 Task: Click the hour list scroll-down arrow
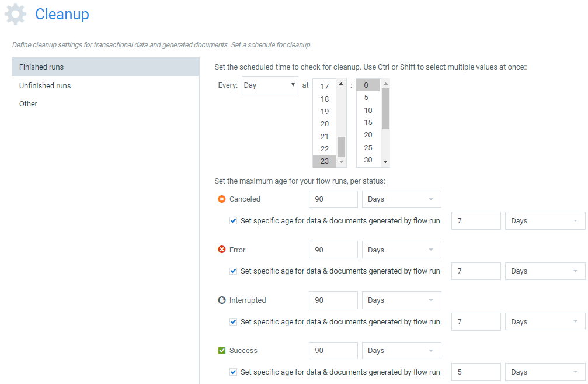[x=341, y=162]
